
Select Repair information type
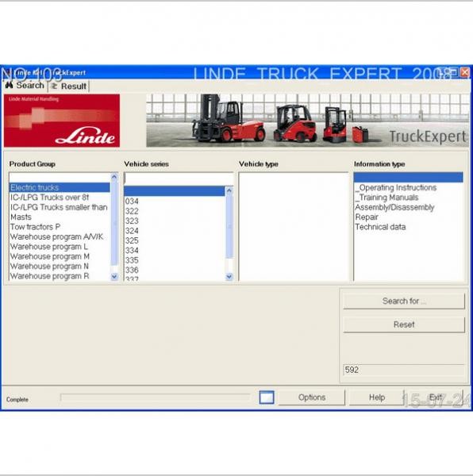(x=409, y=217)
